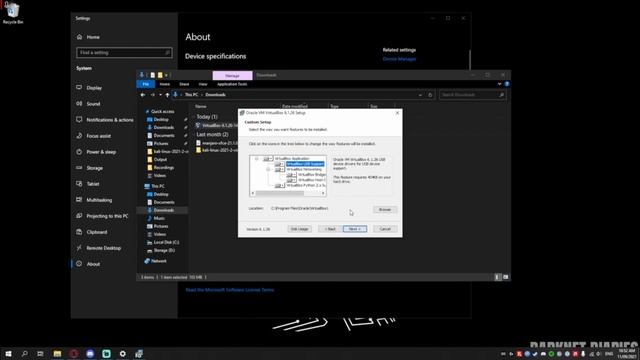
Task: Open Explorer recent locations dropdown
Action: pyautogui.click(x=160, y=95)
